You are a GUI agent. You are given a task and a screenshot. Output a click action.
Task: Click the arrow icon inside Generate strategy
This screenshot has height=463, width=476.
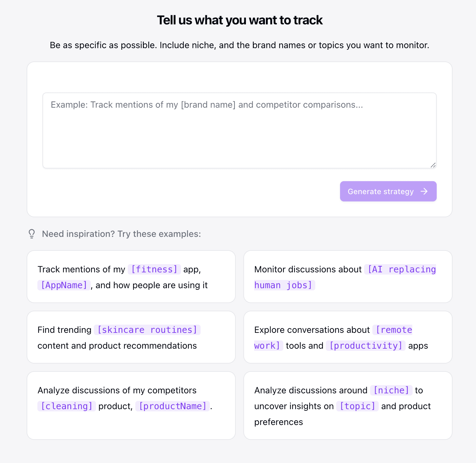pyautogui.click(x=424, y=191)
